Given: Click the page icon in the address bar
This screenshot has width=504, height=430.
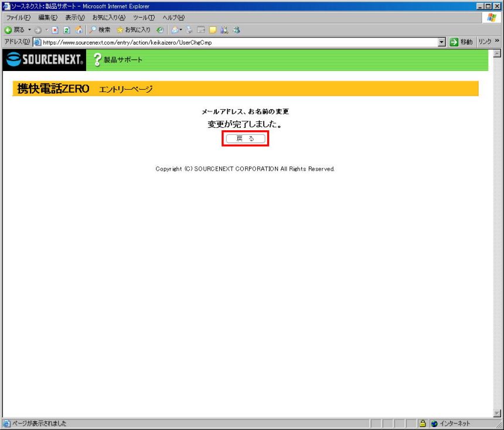Looking at the screenshot, I should [x=38, y=42].
